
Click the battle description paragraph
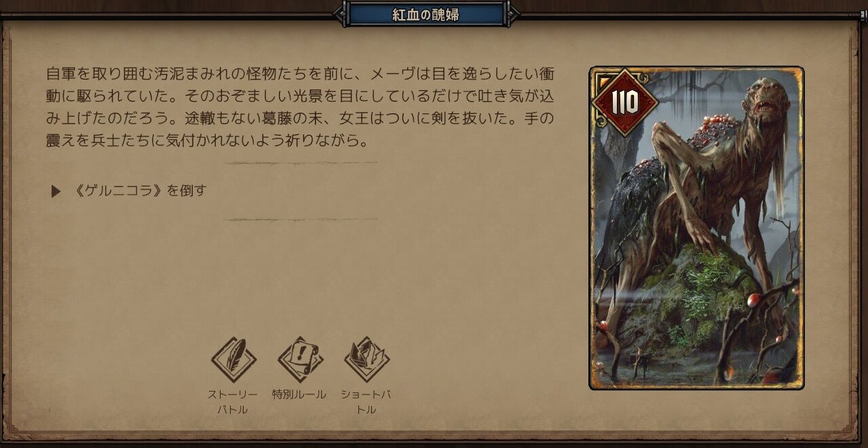[300, 107]
